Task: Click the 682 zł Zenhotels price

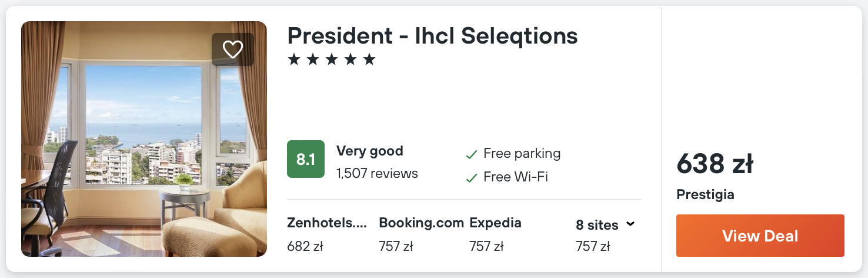Action: tap(305, 246)
